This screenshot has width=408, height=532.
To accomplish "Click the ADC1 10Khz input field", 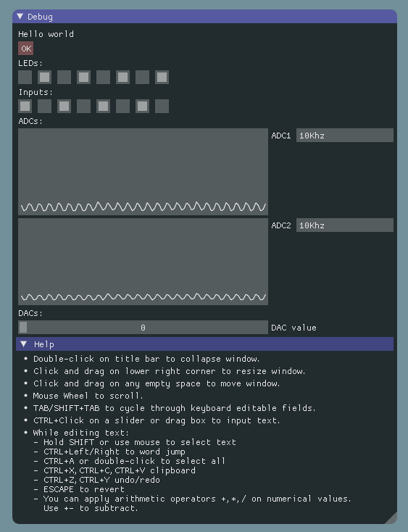I will [x=345, y=136].
